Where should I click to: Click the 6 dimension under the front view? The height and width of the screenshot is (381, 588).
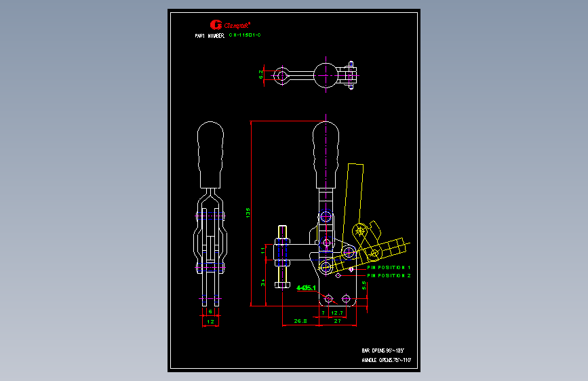pyautogui.click(x=210, y=312)
